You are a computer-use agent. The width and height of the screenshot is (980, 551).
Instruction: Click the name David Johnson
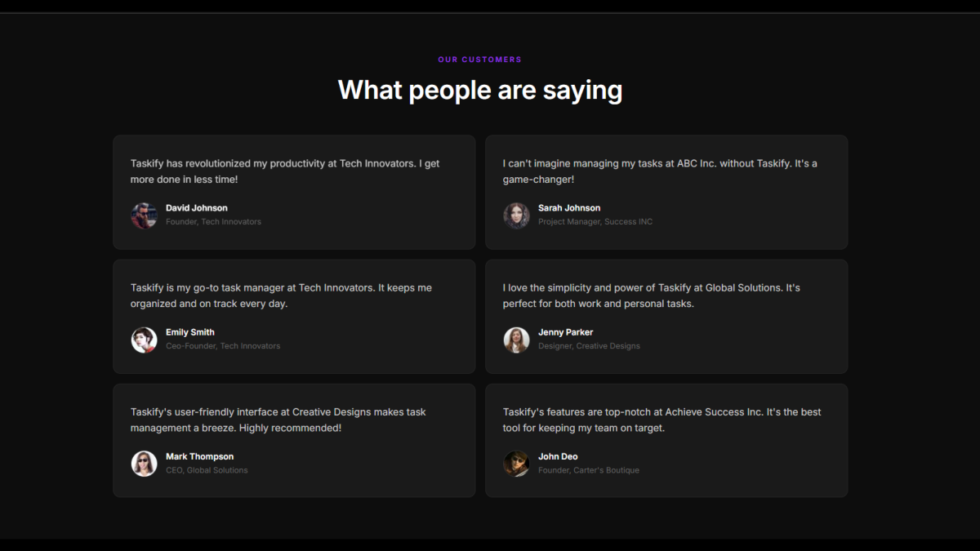197,208
